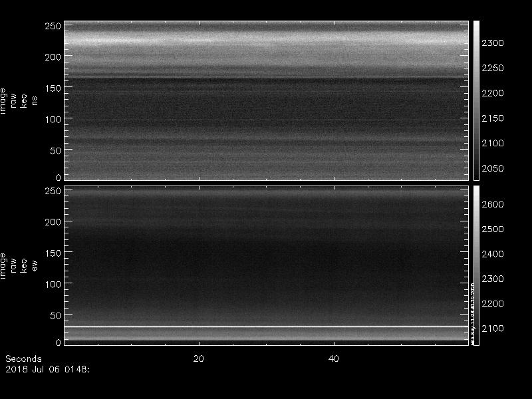Select the '2018 Jul 06 0148:' date text
The image size is (532, 399).
(47, 369)
